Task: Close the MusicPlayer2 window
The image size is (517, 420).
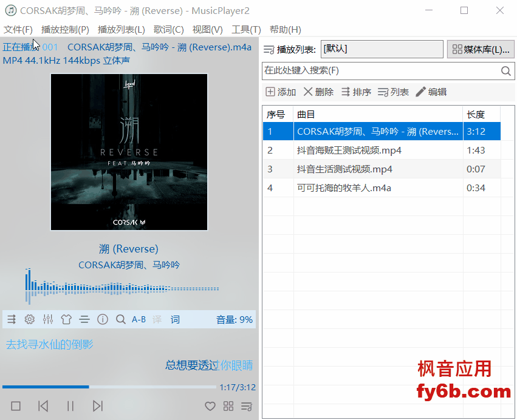Action: [500, 10]
